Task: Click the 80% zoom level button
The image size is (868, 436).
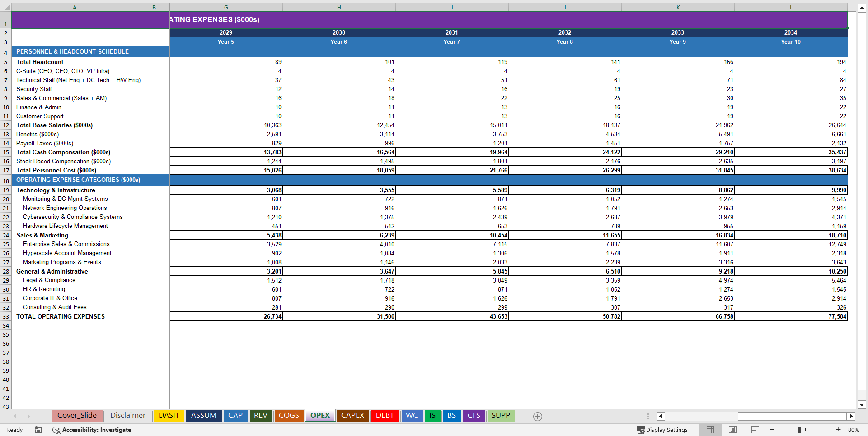Action: tap(854, 430)
